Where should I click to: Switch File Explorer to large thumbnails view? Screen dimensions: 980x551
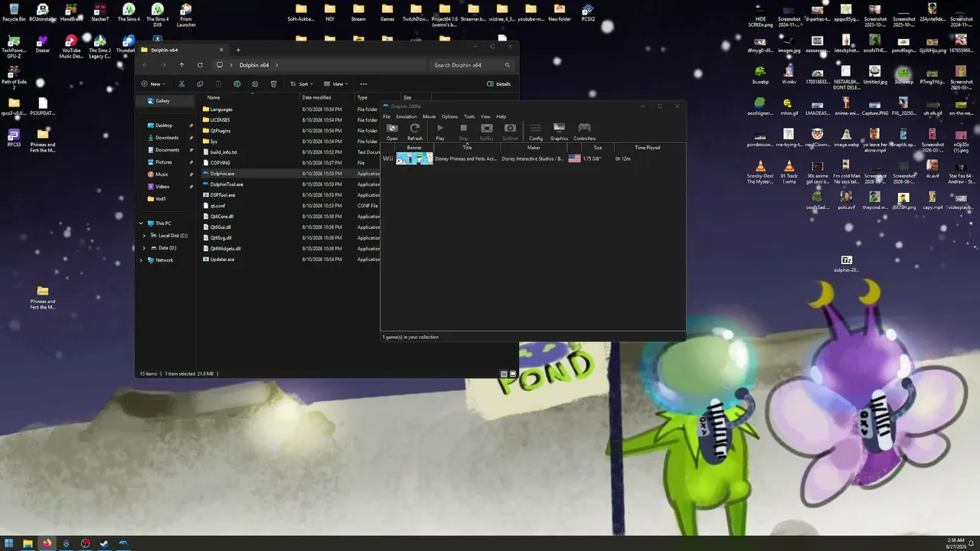(513, 374)
